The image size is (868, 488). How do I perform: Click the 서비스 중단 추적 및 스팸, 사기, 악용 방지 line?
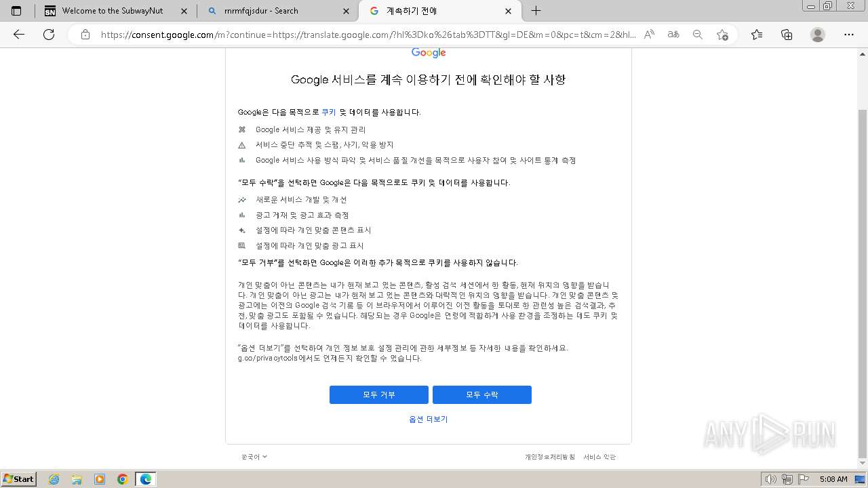(324, 145)
